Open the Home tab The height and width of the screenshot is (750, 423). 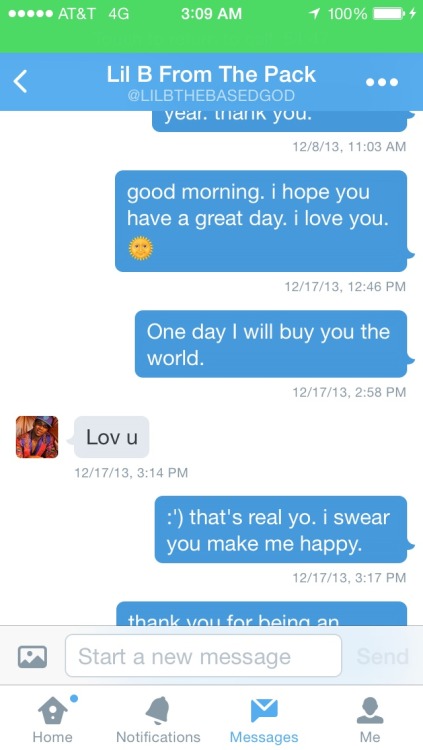(53, 719)
